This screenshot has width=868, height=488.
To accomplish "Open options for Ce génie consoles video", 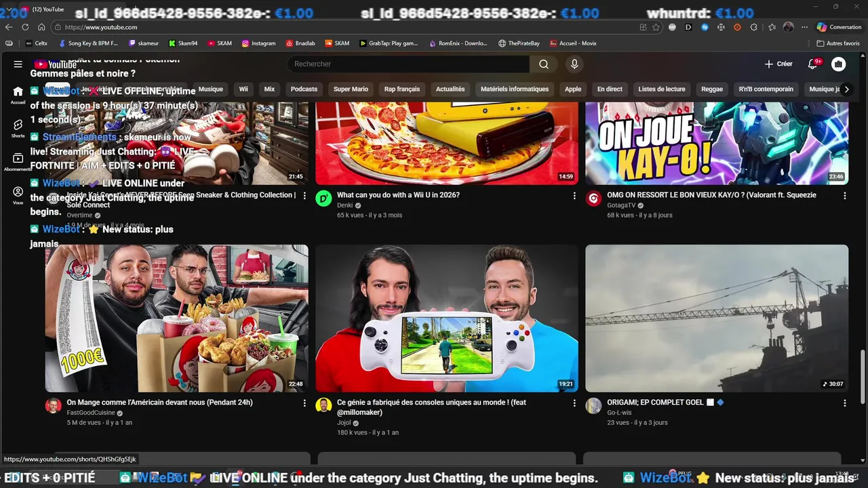I will (574, 403).
